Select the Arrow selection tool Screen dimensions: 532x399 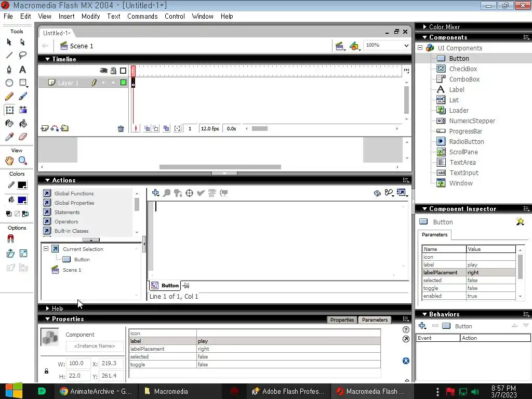coord(9,42)
